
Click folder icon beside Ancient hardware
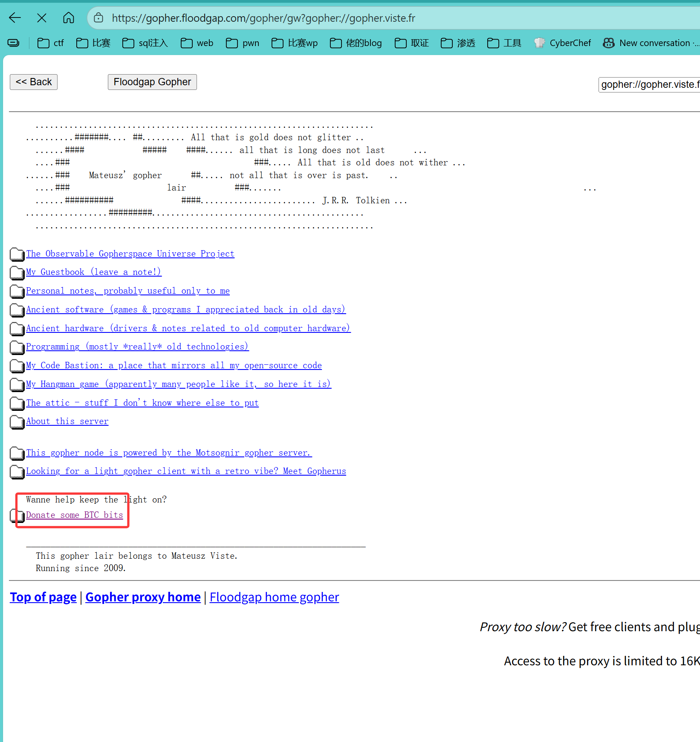[x=17, y=329]
